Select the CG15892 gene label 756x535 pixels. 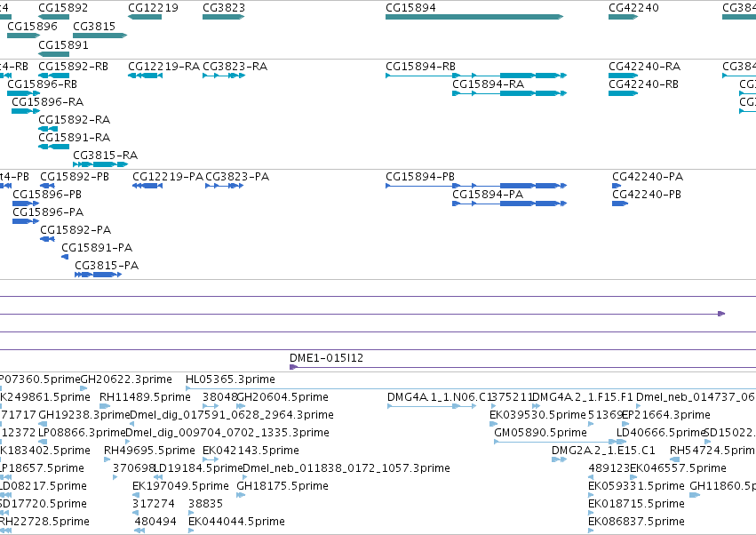63,8
